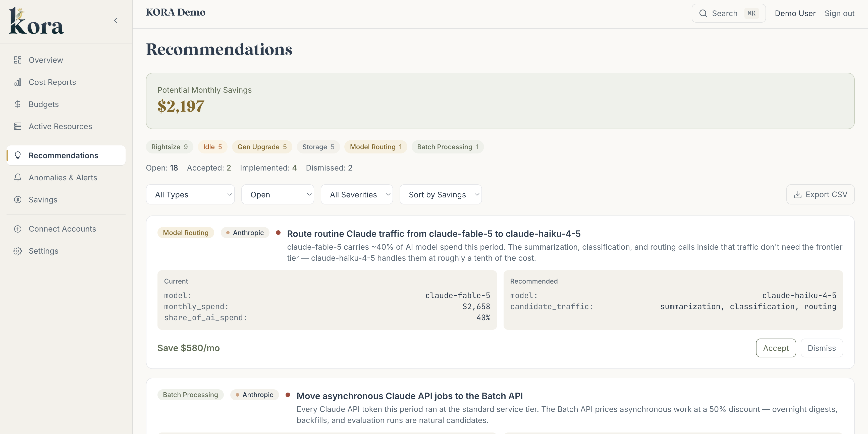
Task: Click Anthropic tag on Batch API card
Action: (254, 395)
